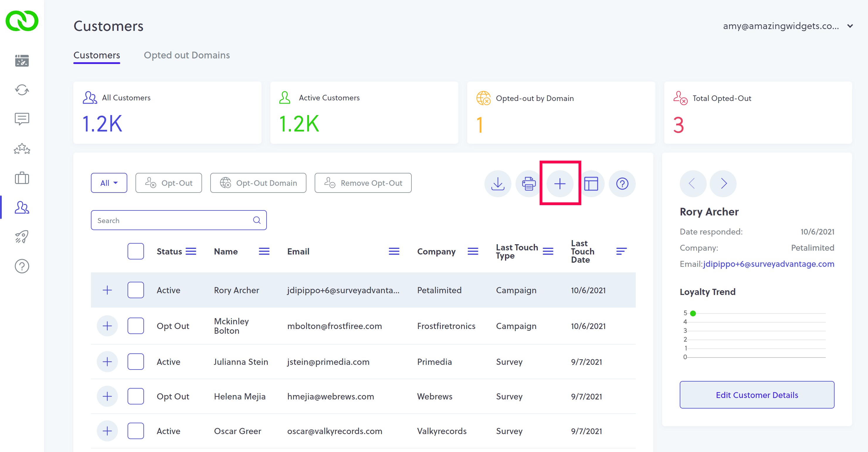This screenshot has height=452, width=868.
Task: Switch to Opted out Domains tab
Action: [187, 55]
